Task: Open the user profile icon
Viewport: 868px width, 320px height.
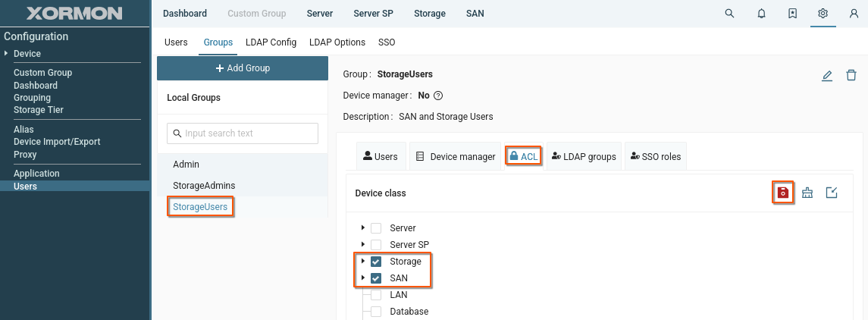Action: tap(854, 14)
